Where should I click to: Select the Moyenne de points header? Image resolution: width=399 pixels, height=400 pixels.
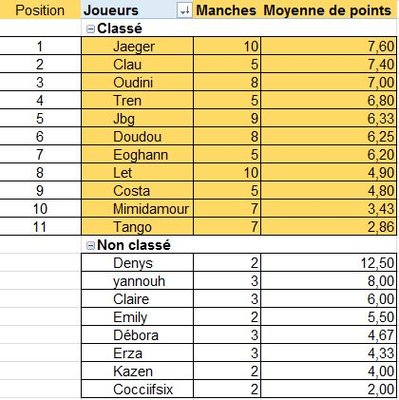(328, 10)
